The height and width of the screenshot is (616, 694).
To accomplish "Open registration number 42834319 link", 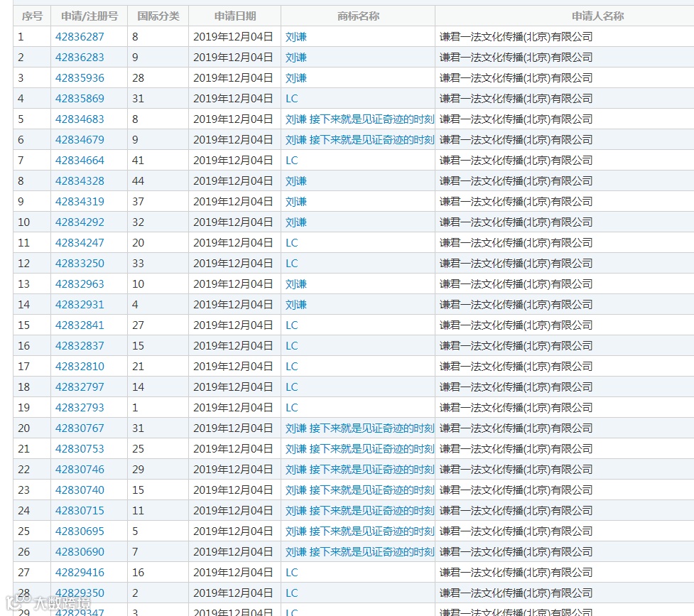I will tap(80, 202).
